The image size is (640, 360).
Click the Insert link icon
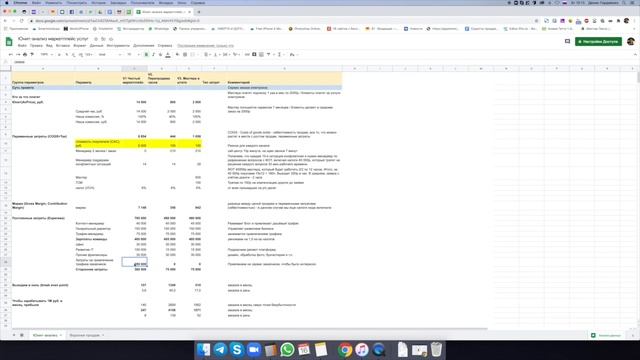click(x=247, y=54)
